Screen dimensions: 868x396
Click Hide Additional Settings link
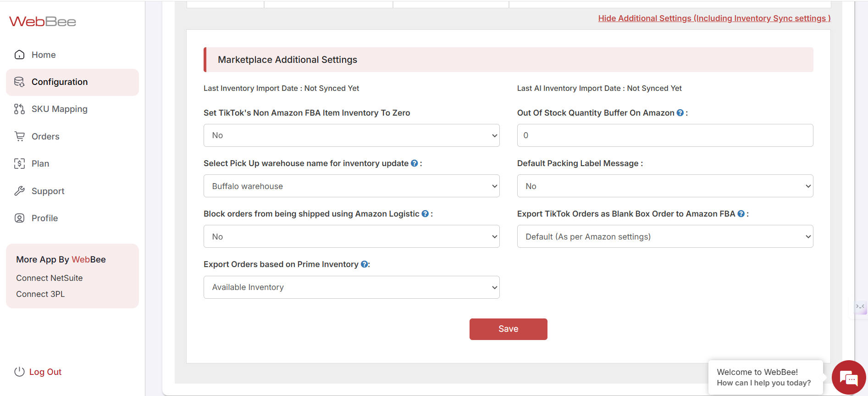pyautogui.click(x=714, y=18)
